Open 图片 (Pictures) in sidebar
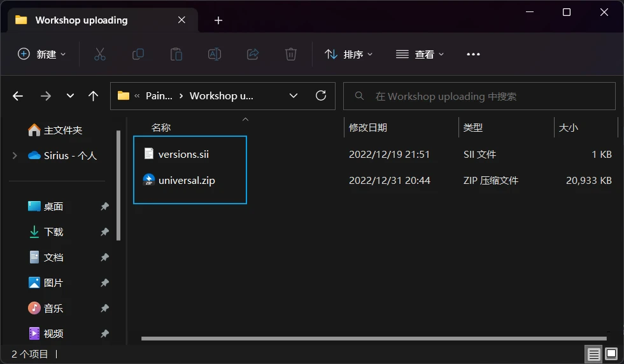The image size is (624, 364). click(46, 283)
